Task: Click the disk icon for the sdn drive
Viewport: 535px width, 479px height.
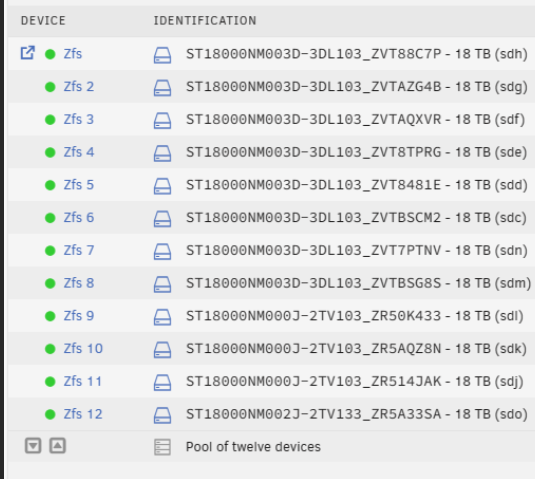Action: coord(162,252)
